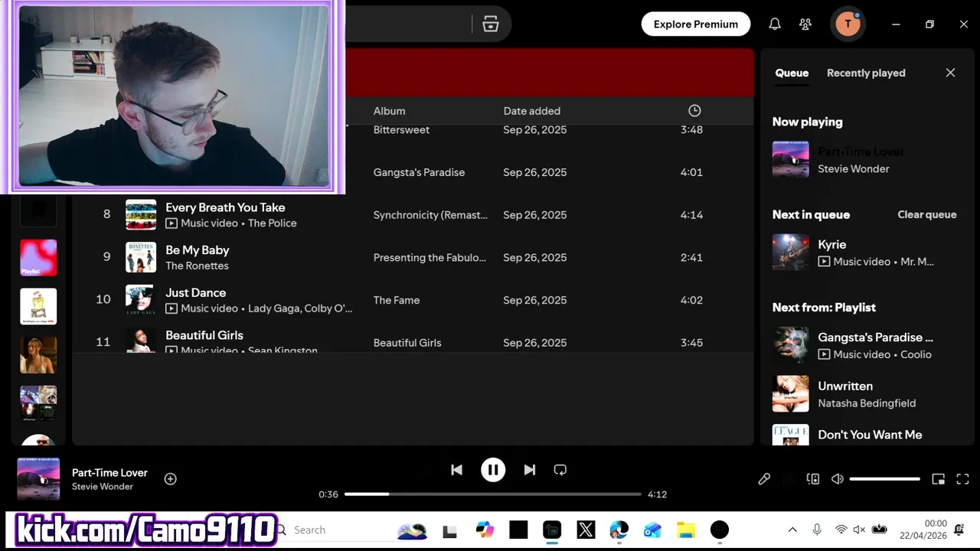
Task: Click the Clear queue button
Action: coord(927,214)
